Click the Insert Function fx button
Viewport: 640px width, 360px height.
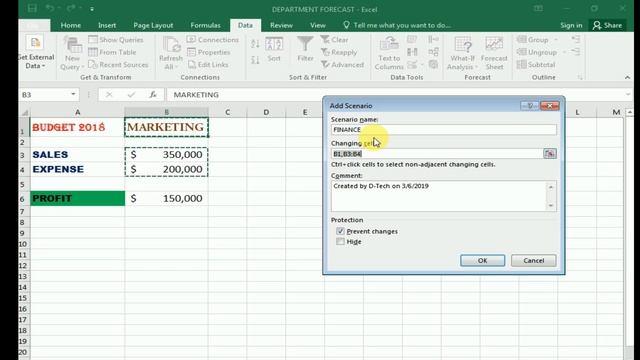[153, 95]
